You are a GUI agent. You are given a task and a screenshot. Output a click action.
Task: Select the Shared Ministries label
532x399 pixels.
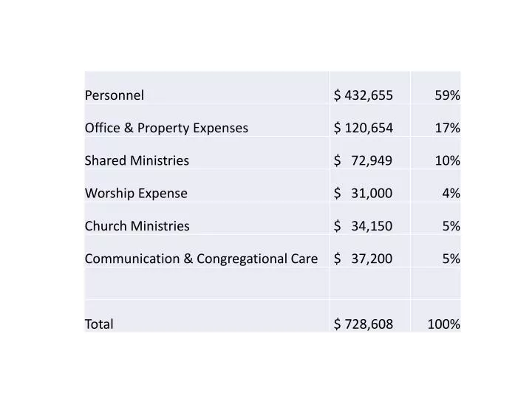pos(137,160)
